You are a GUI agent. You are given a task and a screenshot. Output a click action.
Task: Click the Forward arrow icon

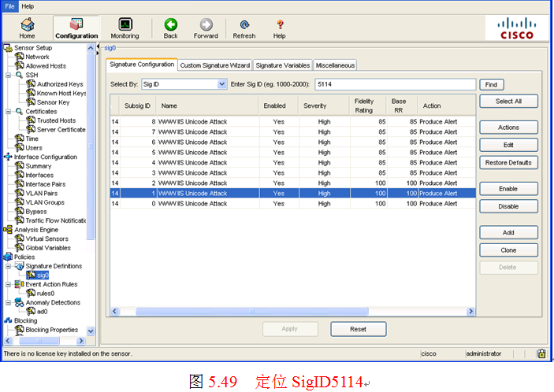pos(206,28)
